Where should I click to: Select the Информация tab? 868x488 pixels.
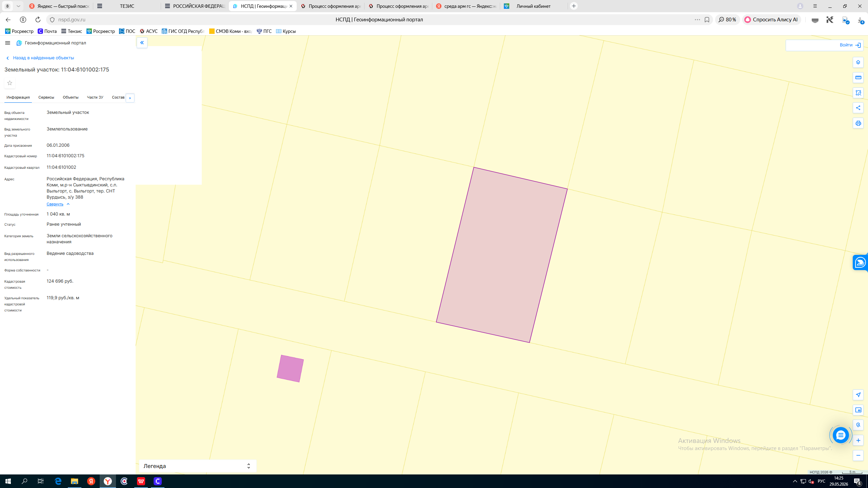(x=18, y=98)
